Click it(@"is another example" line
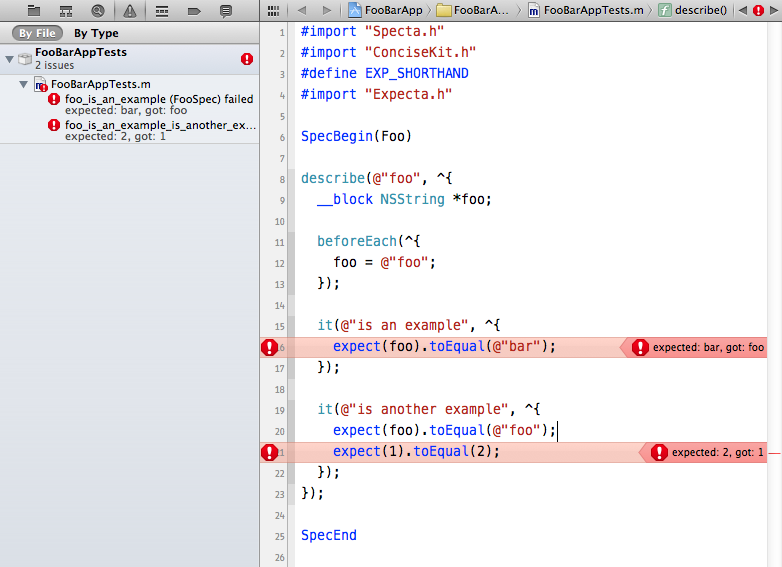The width and height of the screenshot is (782, 567). (x=429, y=409)
